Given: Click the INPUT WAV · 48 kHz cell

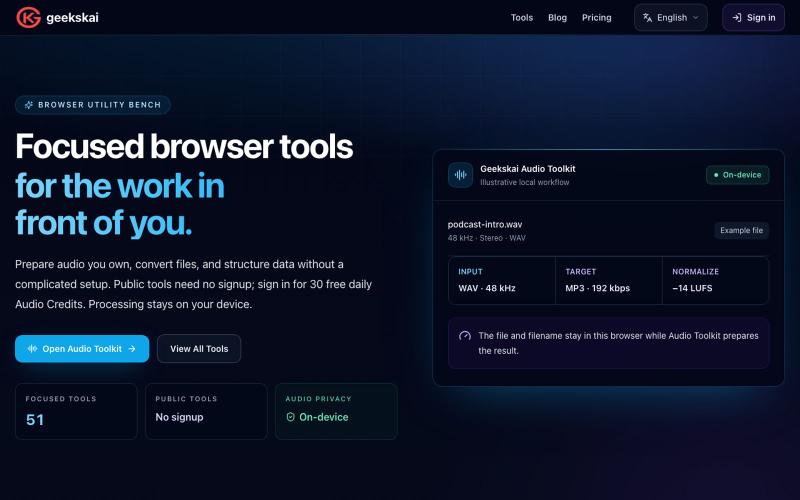Looking at the screenshot, I should click(502, 280).
